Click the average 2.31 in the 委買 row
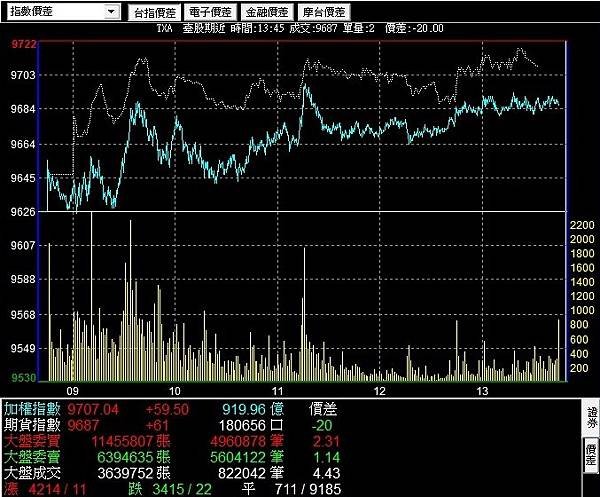The height and width of the screenshot is (497, 600). point(326,442)
